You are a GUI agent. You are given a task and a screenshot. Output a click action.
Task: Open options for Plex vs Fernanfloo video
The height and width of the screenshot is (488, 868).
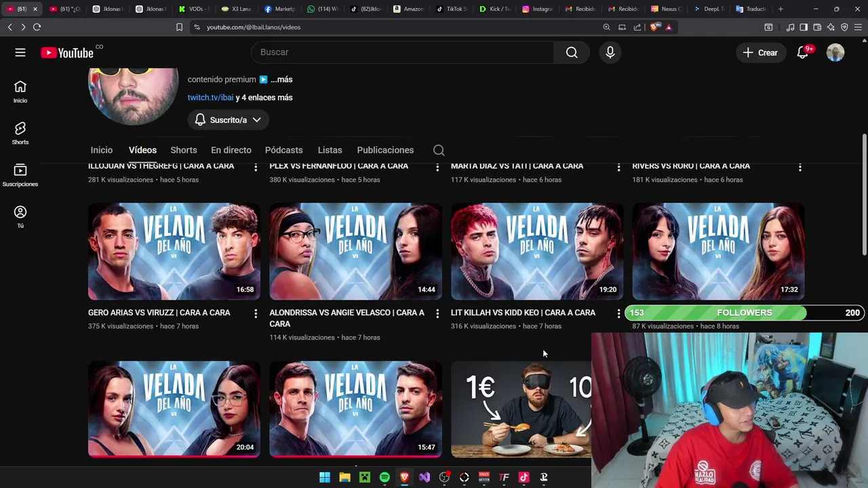tap(437, 167)
